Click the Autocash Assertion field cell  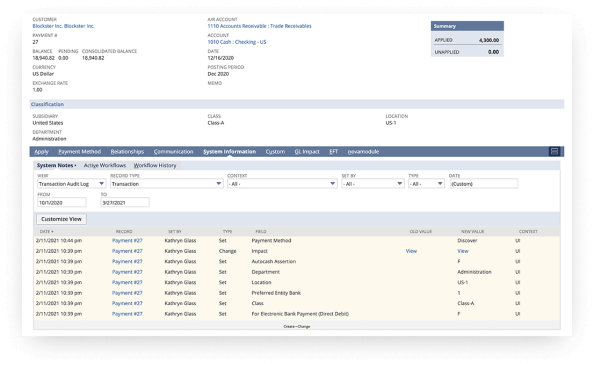click(x=274, y=261)
